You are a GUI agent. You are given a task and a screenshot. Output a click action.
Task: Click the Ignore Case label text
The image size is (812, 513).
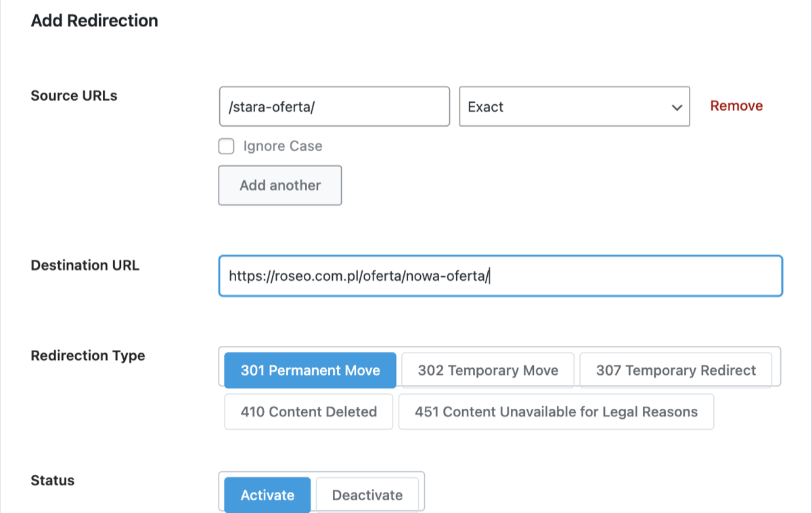(283, 146)
